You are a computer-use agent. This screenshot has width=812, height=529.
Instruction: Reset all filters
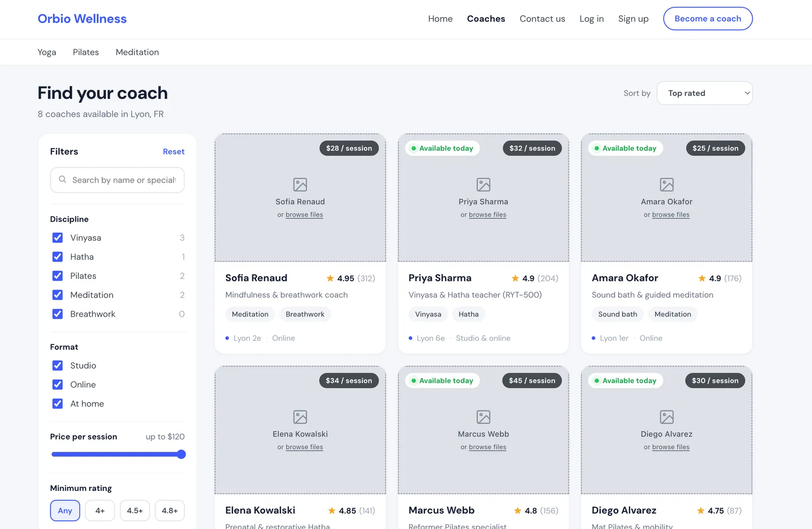174,152
